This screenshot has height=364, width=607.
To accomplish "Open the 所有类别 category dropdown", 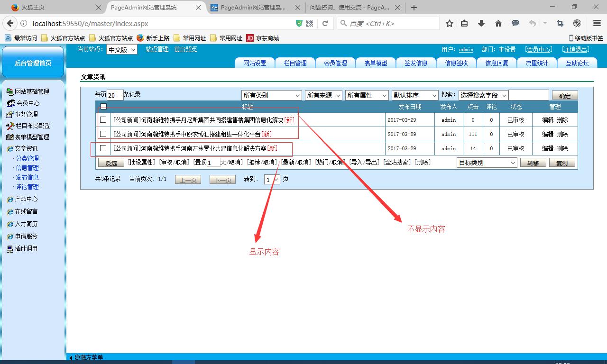I will pos(271,95).
